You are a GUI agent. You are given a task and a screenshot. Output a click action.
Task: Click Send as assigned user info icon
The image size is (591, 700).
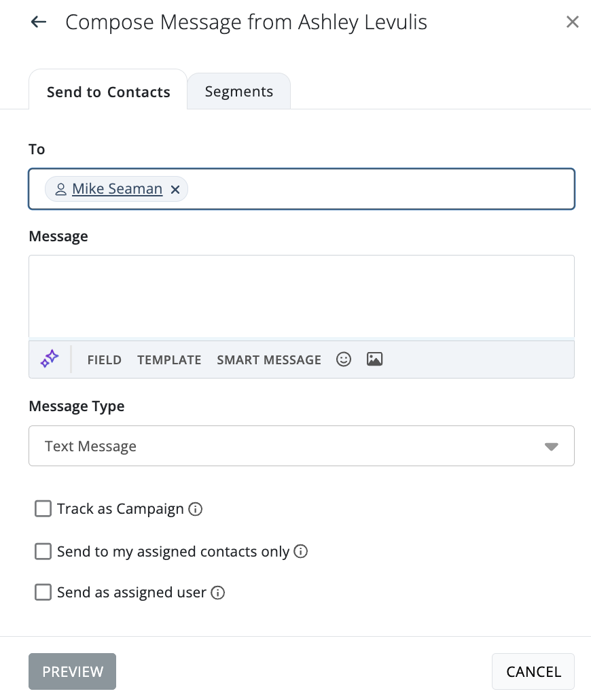pyautogui.click(x=218, y=593)
